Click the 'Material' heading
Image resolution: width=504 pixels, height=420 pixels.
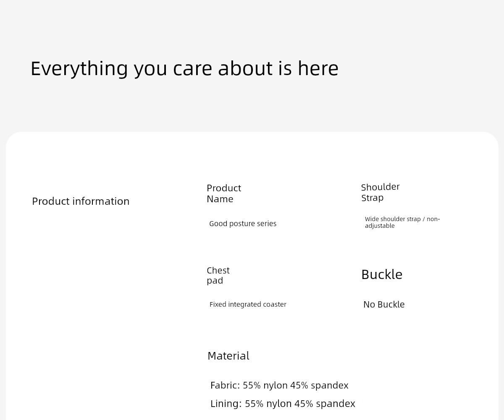228,356
